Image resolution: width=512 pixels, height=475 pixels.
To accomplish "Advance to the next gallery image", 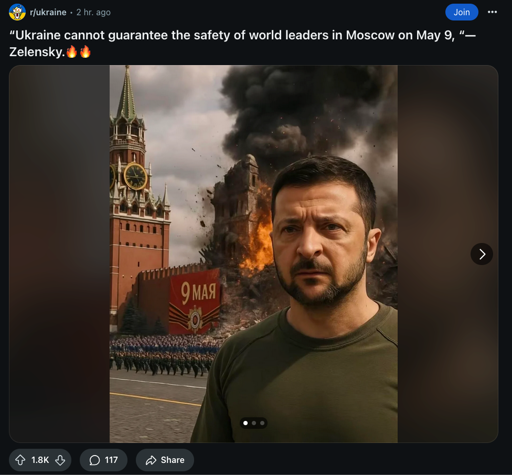I will coord(482,254).
